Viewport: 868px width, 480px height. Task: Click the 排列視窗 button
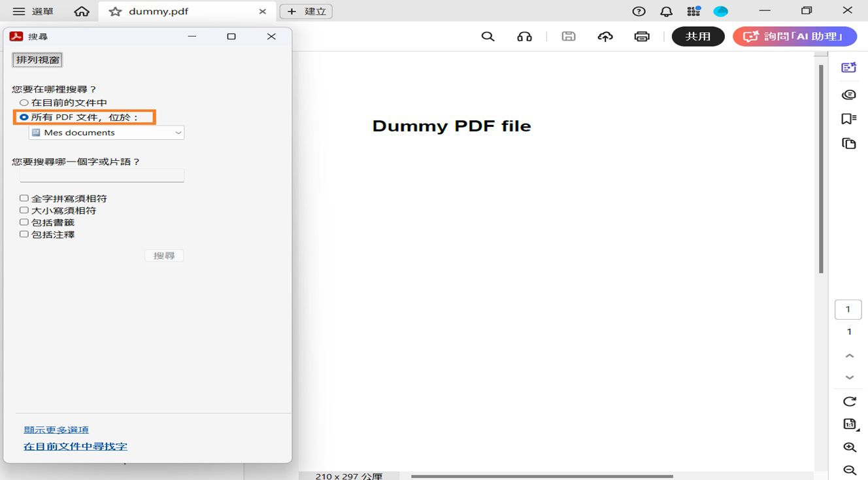38,60
